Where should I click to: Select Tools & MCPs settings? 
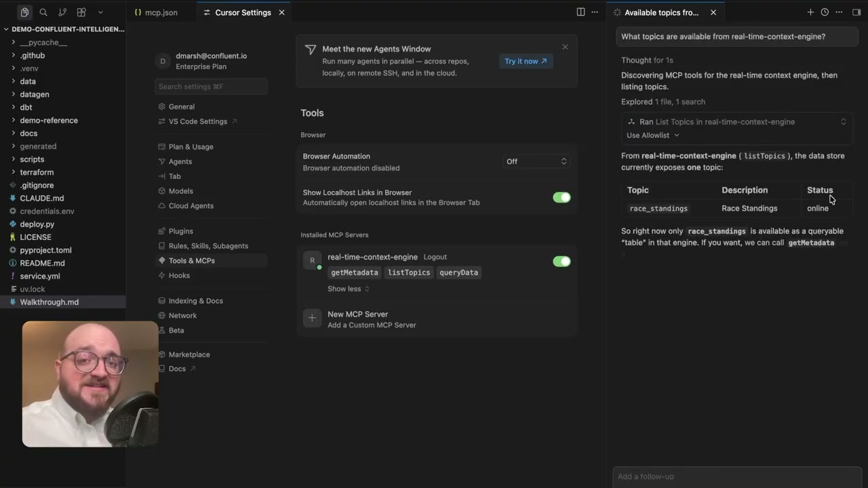click(x=211, y=260)
